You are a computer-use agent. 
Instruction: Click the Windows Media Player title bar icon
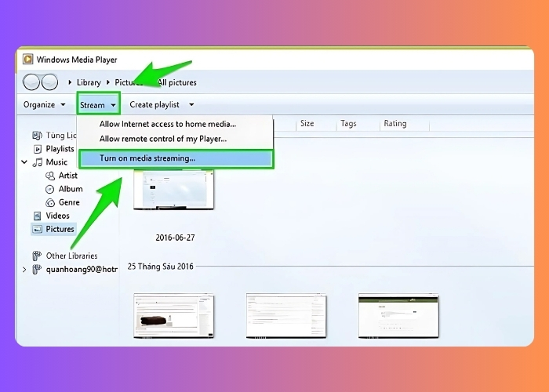28,59
